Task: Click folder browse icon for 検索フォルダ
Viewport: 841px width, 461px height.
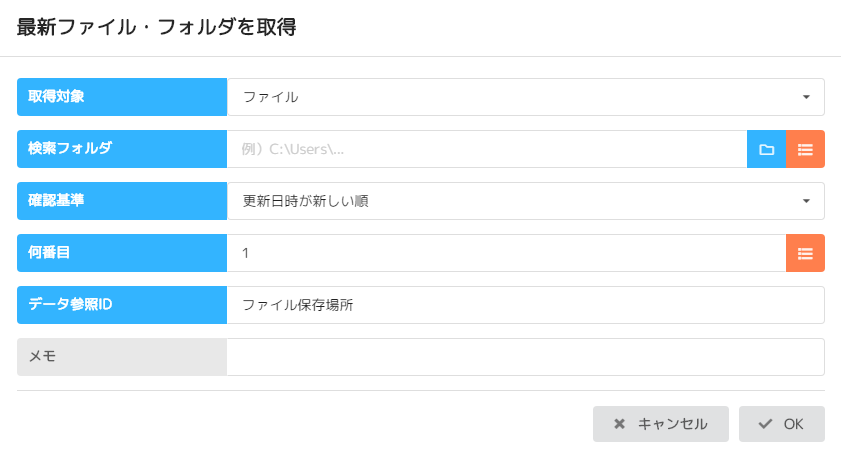Action: [x=766, y=149]
